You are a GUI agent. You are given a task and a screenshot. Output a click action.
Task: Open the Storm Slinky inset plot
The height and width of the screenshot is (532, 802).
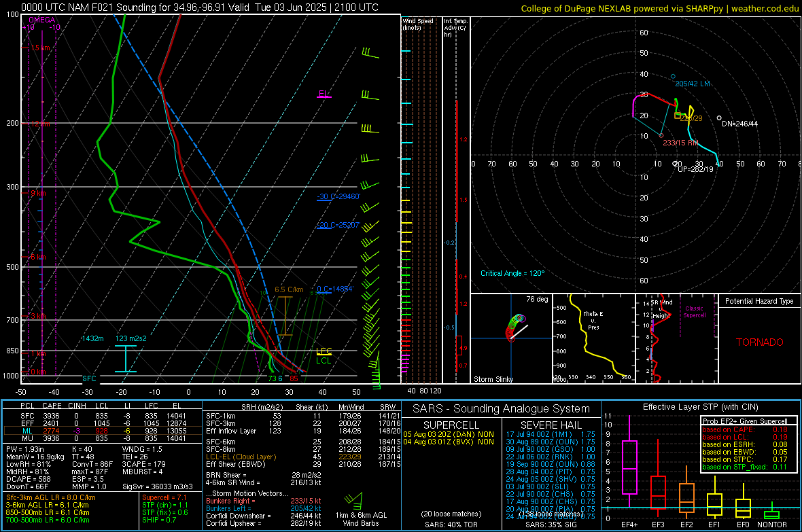click(x=512, y=338)
